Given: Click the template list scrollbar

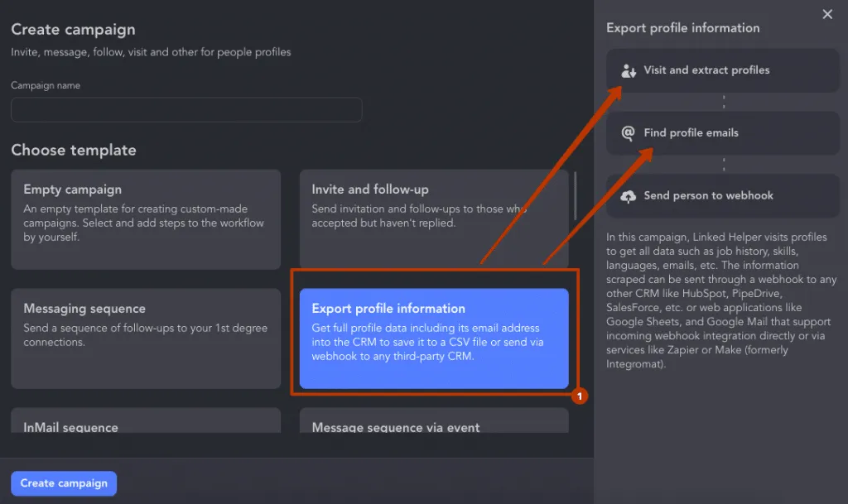Looking at the screenshot, I should pyautogui.click(x=575, y=195).
